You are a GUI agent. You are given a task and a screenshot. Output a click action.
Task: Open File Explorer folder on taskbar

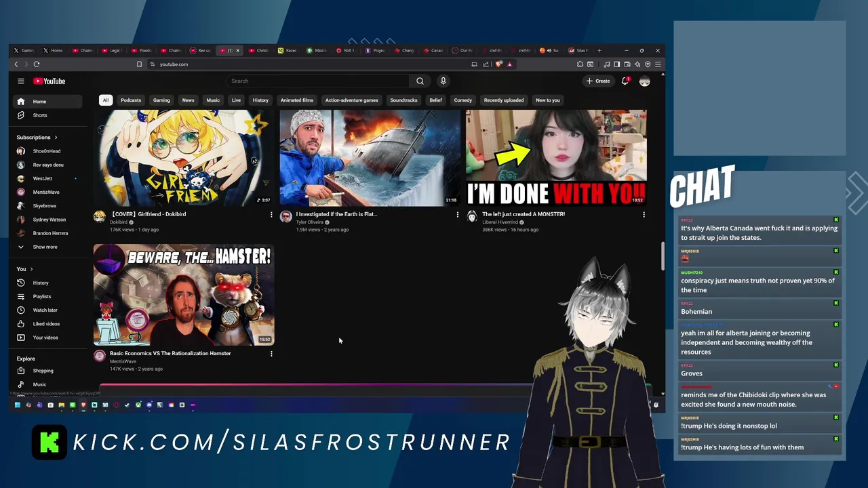[61, 405]
